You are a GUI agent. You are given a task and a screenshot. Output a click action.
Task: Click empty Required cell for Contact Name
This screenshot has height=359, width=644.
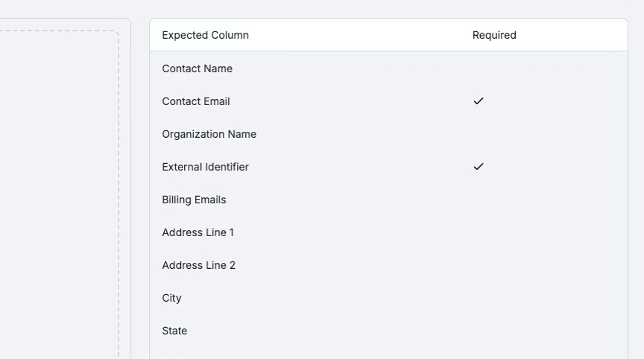coord(479,69)
